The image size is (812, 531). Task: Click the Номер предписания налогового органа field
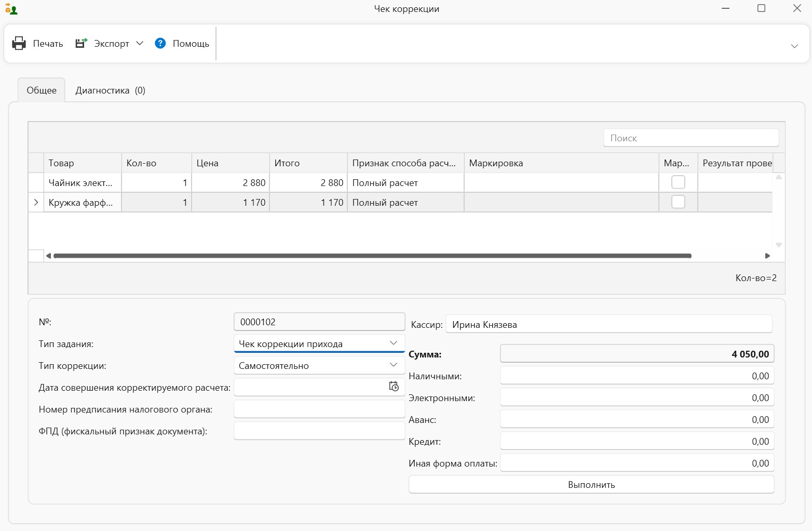point(319,409)
